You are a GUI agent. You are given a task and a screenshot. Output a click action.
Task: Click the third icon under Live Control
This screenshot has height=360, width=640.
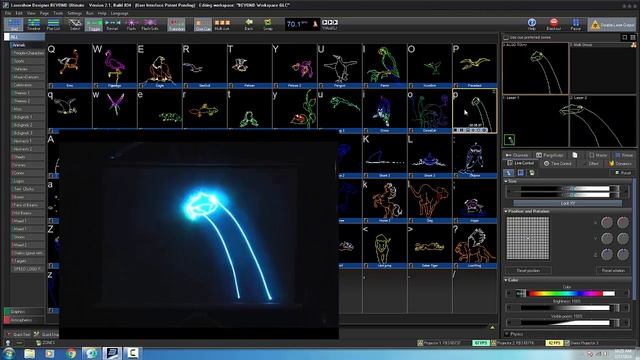[x=531, y=173]
